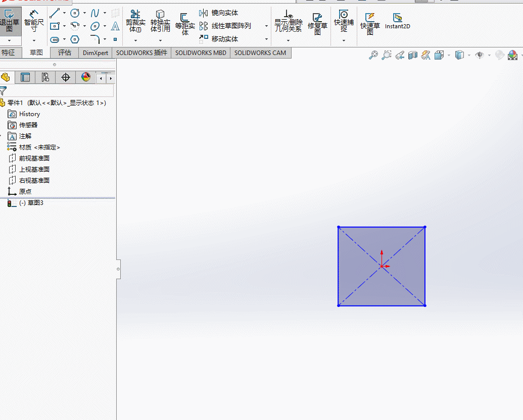Viewport: 523px width, 420px height.
Task: Click the Exit Sketch (退出草图) button
Action: click(x=10, y=21)
